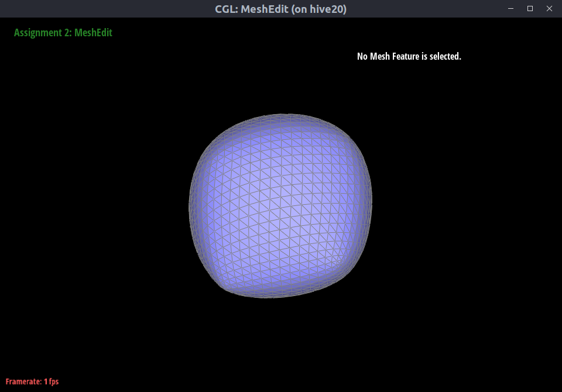Viewport: 562px width, 392px height.
Task: Minimize the MeshEdit window
Action: click(x=511, y=9)
